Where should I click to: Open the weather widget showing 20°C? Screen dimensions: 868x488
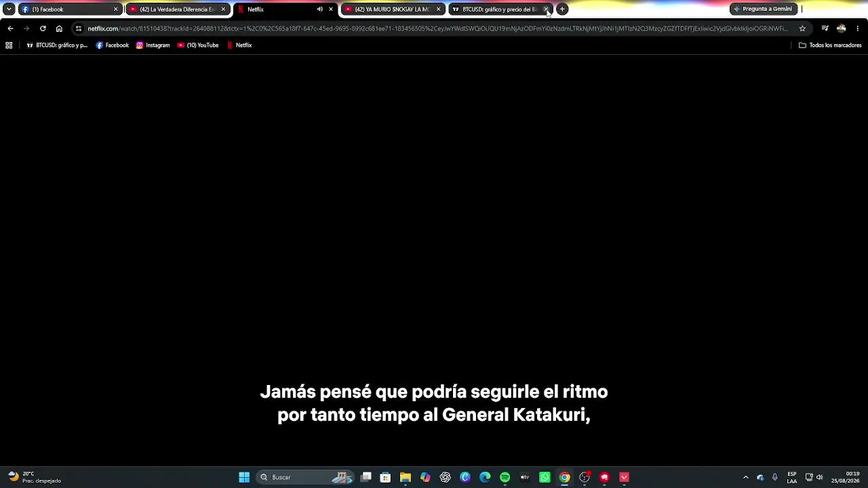click(34, 477)
